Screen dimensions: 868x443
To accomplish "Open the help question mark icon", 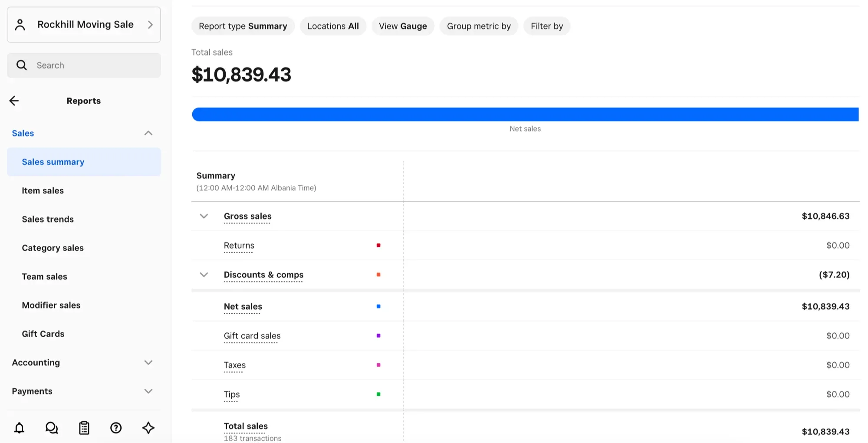I will 116,428.
